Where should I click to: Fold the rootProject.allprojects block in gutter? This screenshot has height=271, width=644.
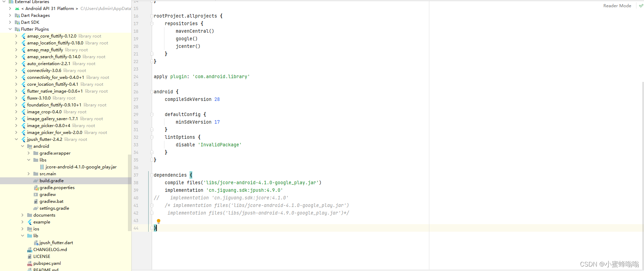152,16
